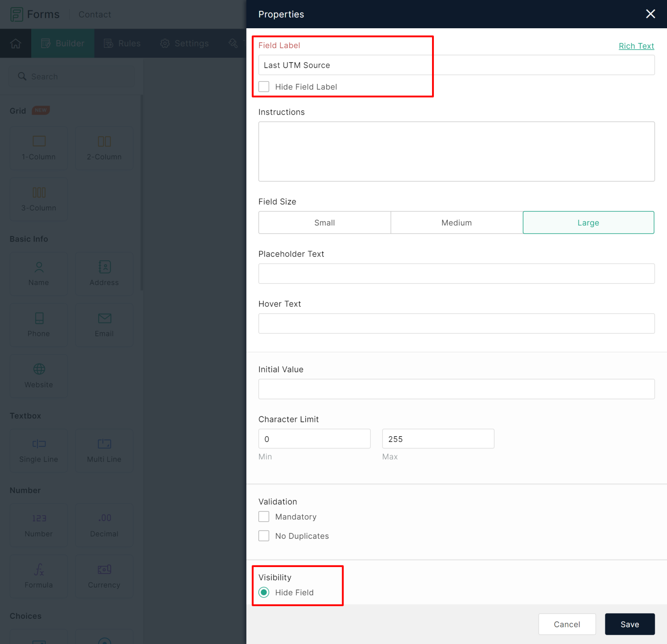This screenshot has width=667, height=644.
Task: Open the Builder tab
Action: pos(63,43)
